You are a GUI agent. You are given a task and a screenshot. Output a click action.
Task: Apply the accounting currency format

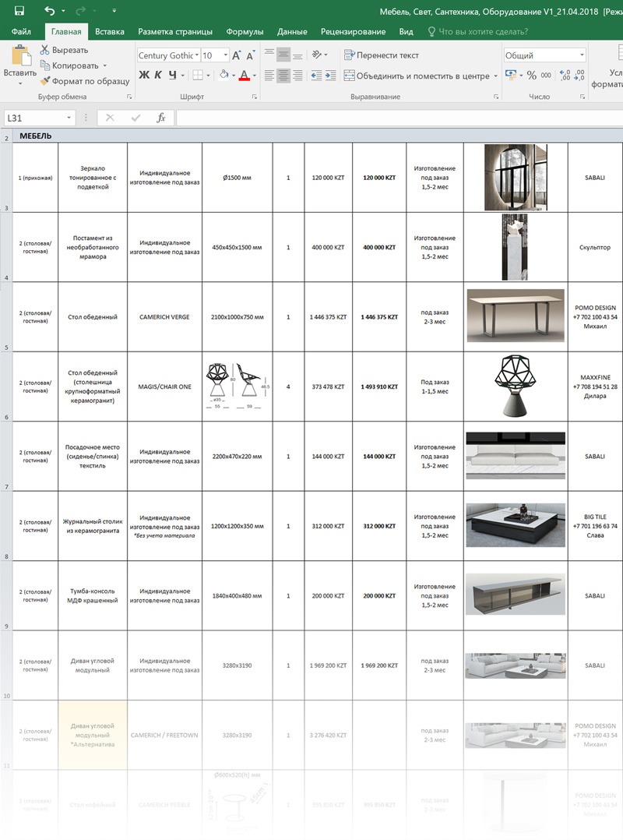[511, 75]
